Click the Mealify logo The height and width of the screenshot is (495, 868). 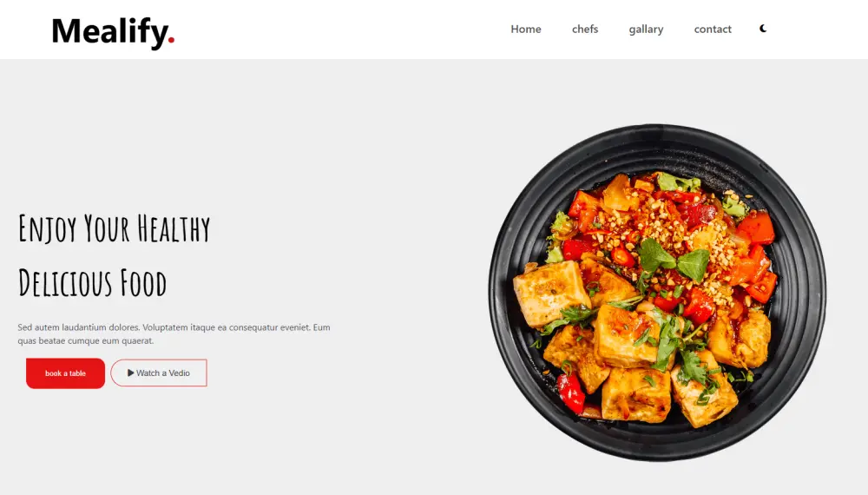click(113, 31)
